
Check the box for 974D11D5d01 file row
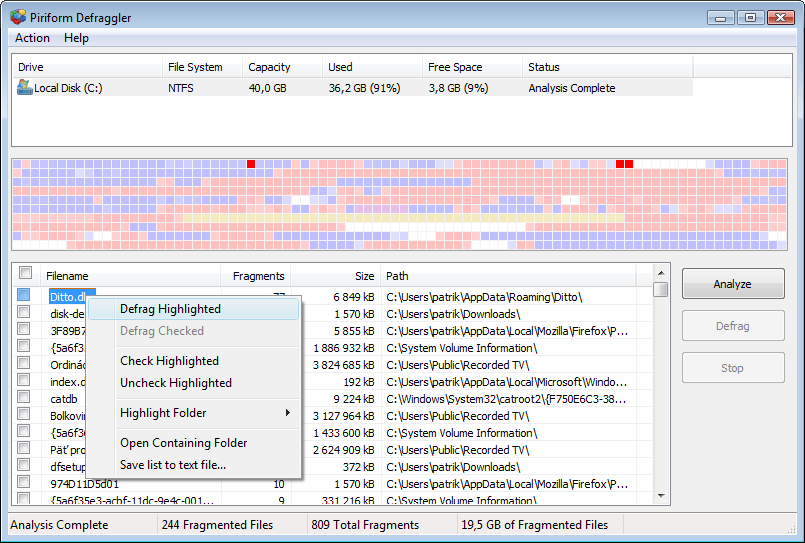(x=24, y=481)
